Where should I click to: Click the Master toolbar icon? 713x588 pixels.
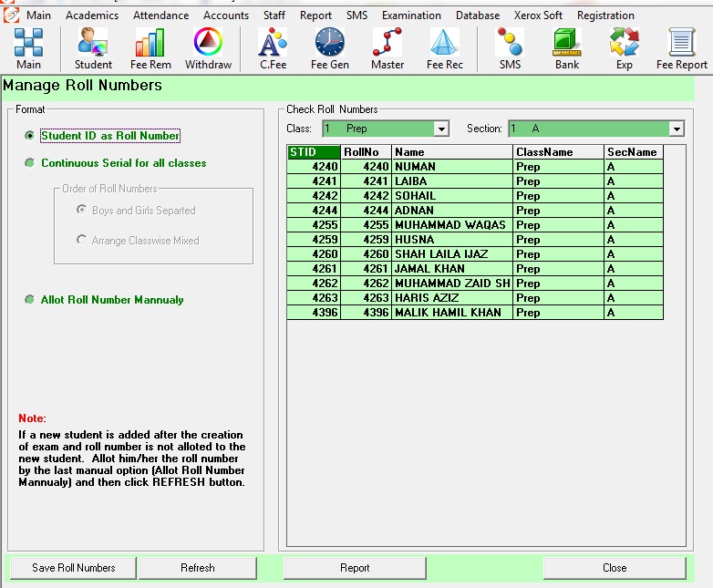tap(387, 47)
